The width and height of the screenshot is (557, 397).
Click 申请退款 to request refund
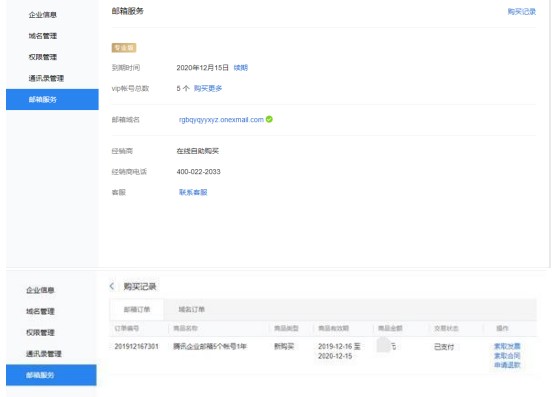point(507,365)
